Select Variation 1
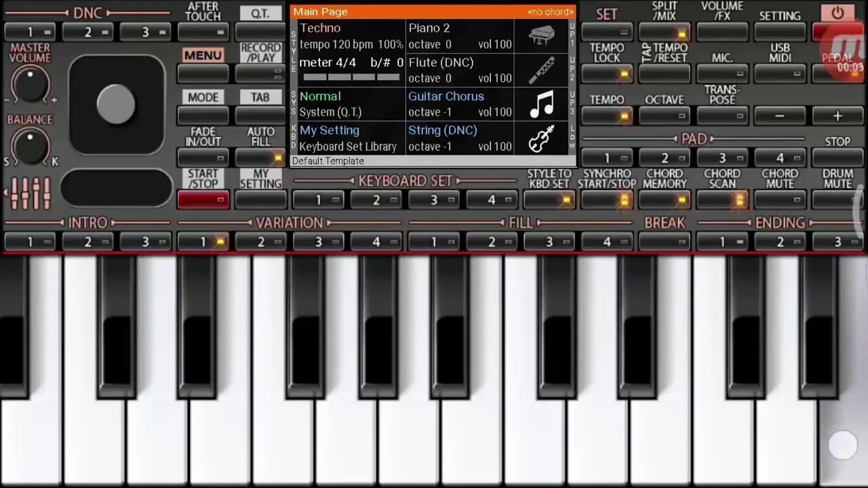868x488 pixels. (x=203, y=242)
